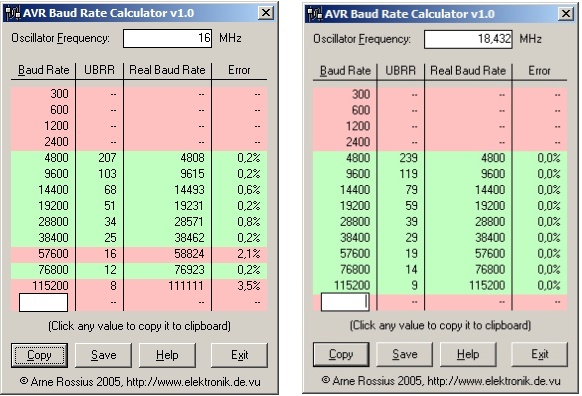Click real baud rate 19231
This screenshot has height=396, width=582.
click(189, 206)
